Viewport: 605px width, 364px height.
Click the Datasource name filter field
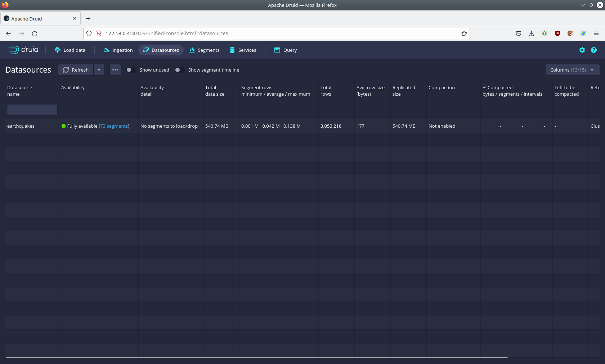pos(32,110)
